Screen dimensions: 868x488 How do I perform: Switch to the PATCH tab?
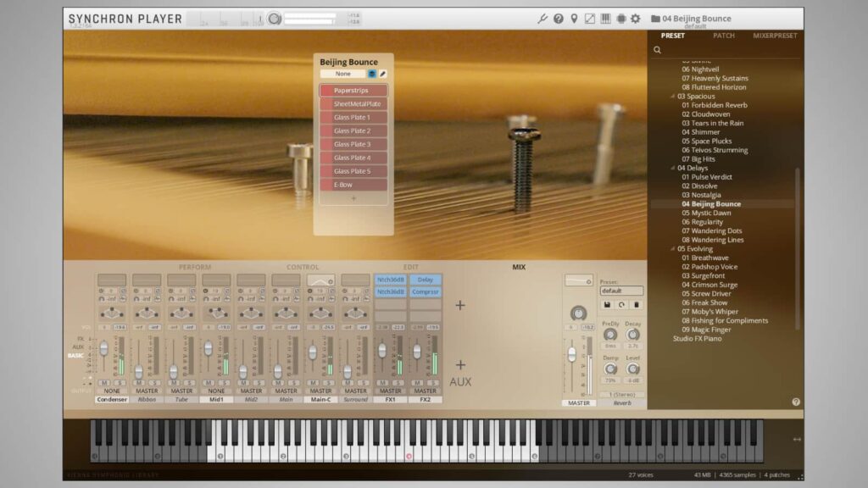click(x=723, y=36)
